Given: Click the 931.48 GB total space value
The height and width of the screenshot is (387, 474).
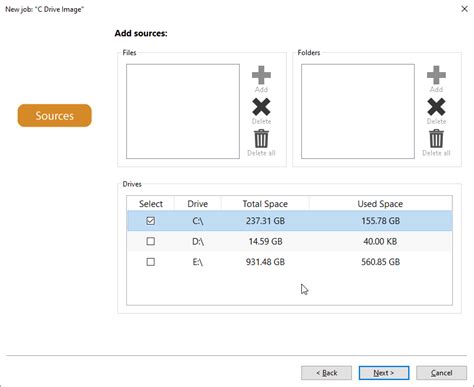Looking at the screenshot, I should coord(265,262).
